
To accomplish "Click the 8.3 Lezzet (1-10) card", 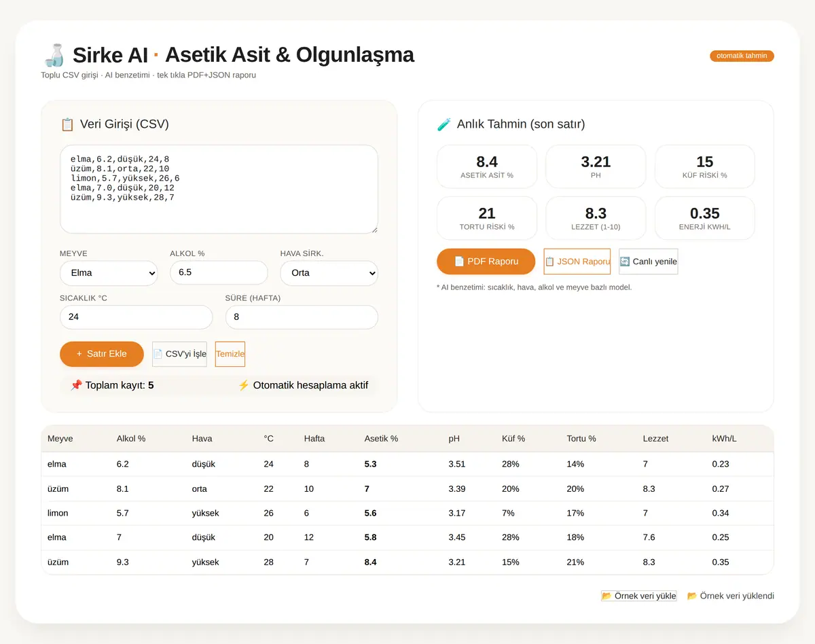I will [x=596, y=218].
